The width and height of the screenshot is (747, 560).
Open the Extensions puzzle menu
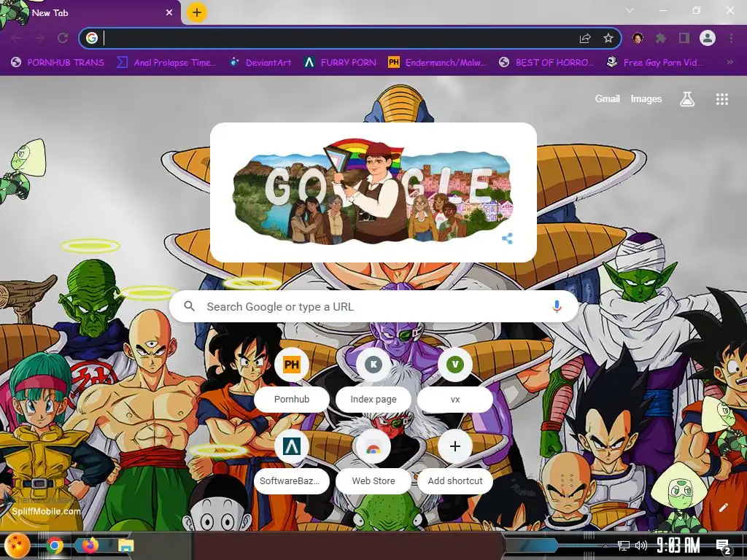(x=661, y=38)
